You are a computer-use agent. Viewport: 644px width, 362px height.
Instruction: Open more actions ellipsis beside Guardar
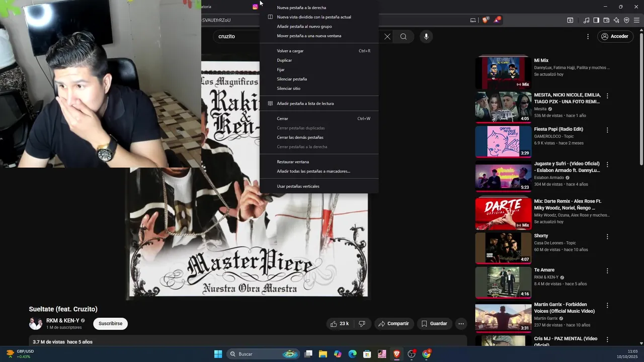[x=461, y=324]
